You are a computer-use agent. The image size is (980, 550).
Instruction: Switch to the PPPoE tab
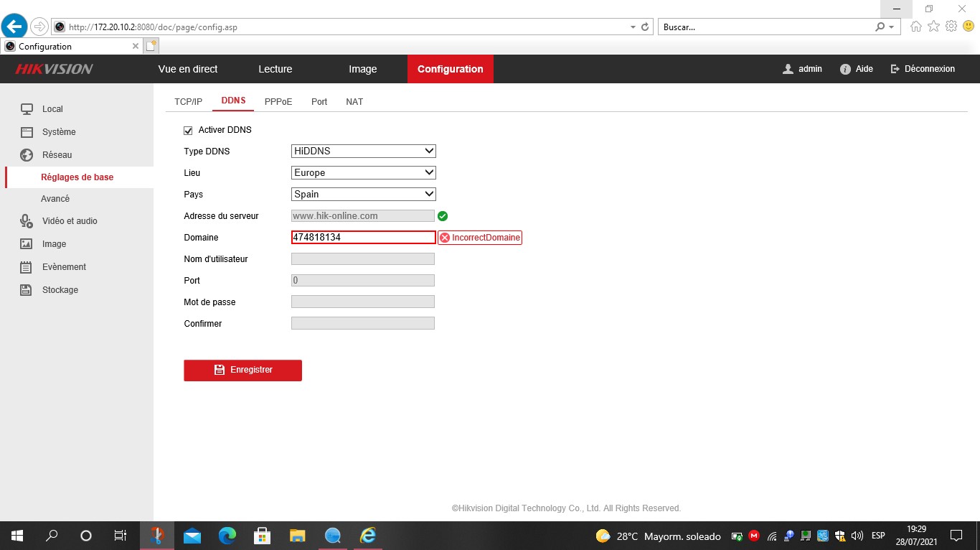tap(278, 102)
